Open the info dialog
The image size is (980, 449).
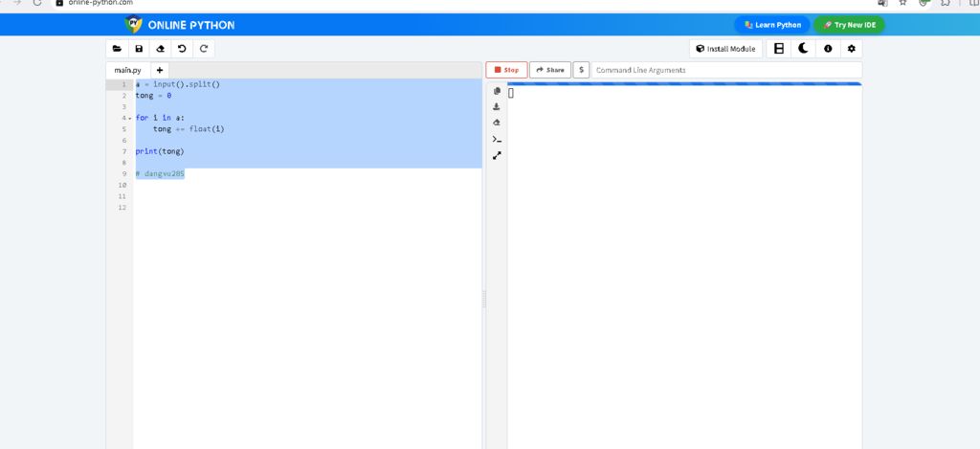pos(828,49)
